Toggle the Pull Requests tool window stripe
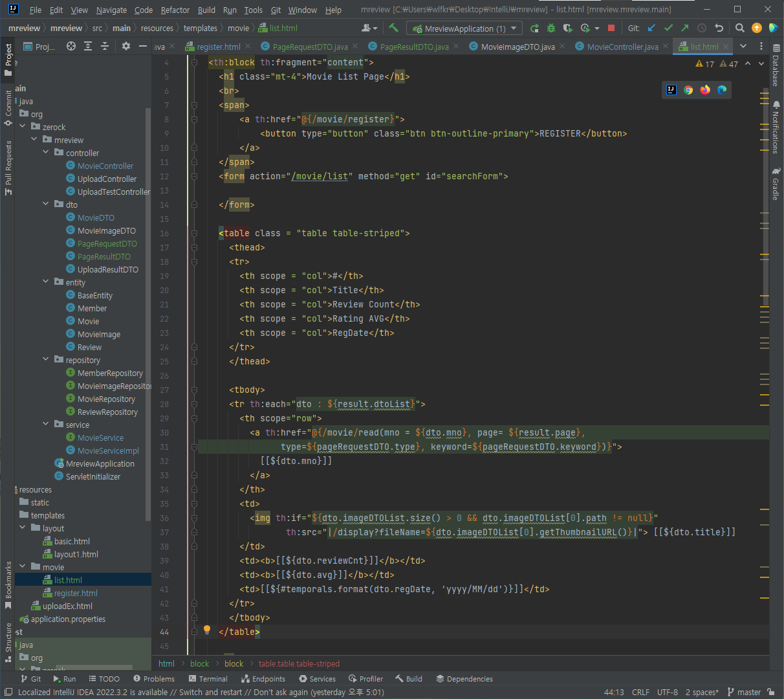Viewport: 784px width, 699px height. pos(8,168)
